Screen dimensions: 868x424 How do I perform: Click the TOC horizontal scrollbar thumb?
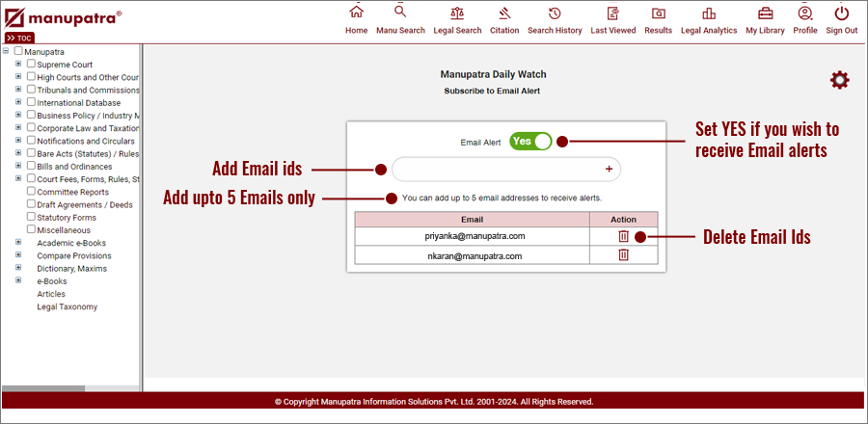pyautogui.click(x=43, y=388)
